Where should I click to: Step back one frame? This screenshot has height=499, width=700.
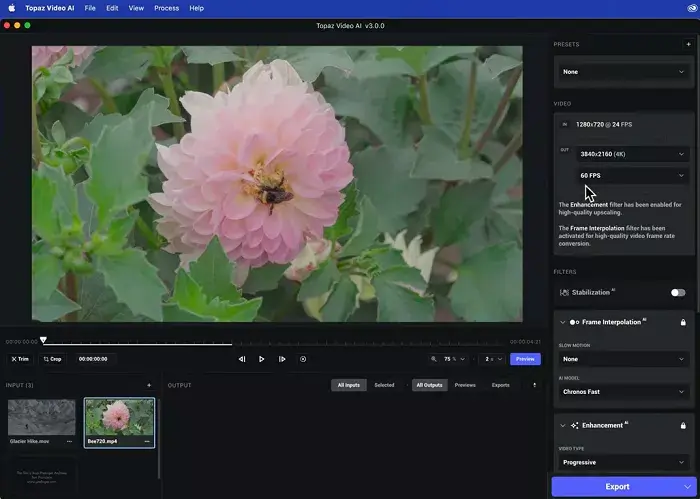[x=242, y=359]
